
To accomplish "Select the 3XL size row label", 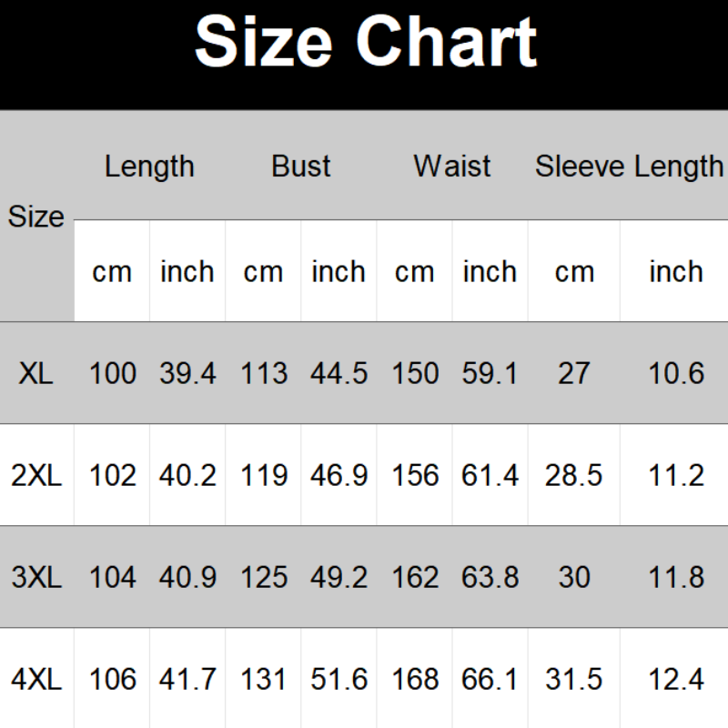I will pos(36,577).
